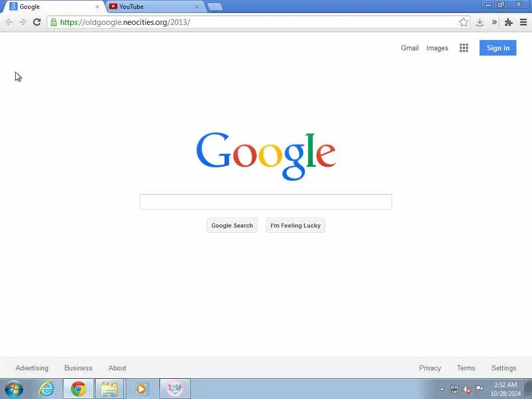
Task: Open Windows Explorer folder in taskbar
Action: click(109, 389)
